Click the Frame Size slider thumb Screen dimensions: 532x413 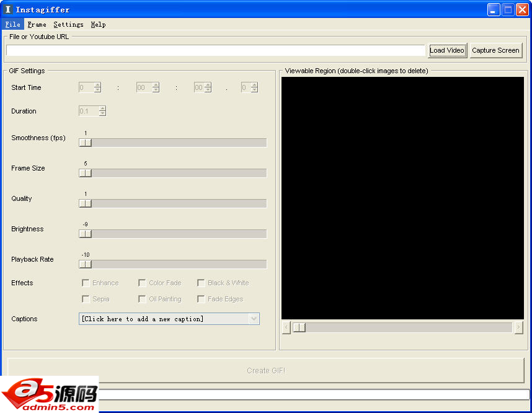[86, 173]
